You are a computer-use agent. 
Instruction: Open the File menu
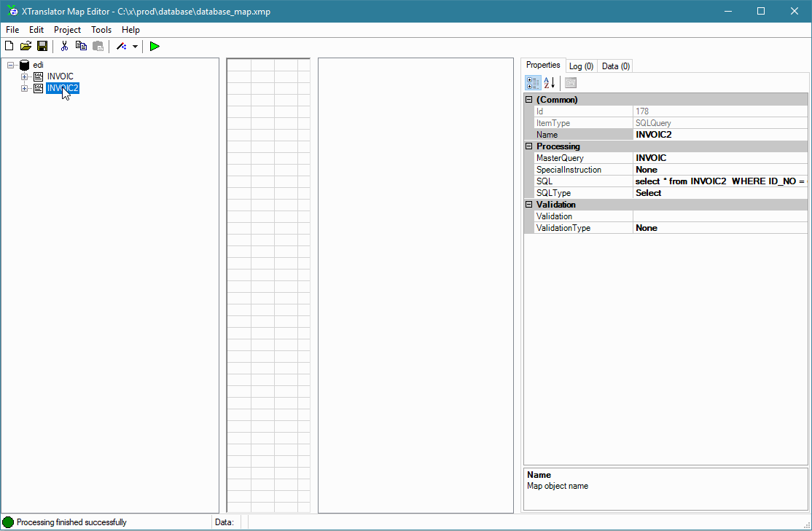[12, 29]
